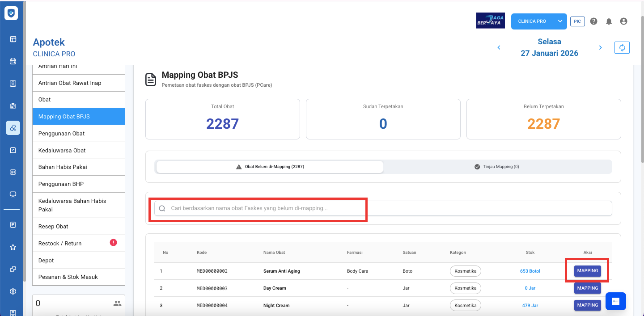Click the monitor icon in left sidebar

(13, 194)
